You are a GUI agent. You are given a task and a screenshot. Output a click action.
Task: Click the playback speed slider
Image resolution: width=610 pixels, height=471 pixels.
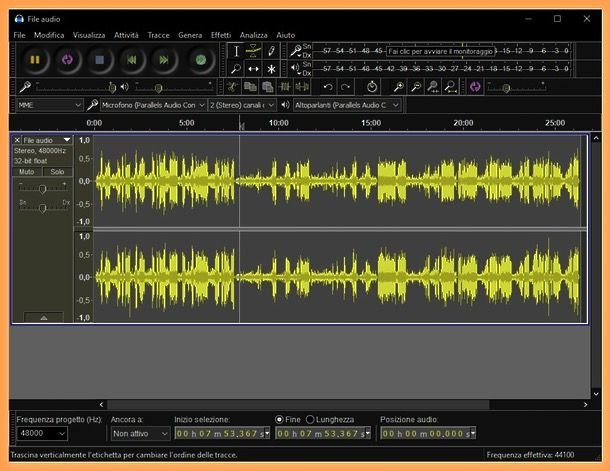[517, 87]
